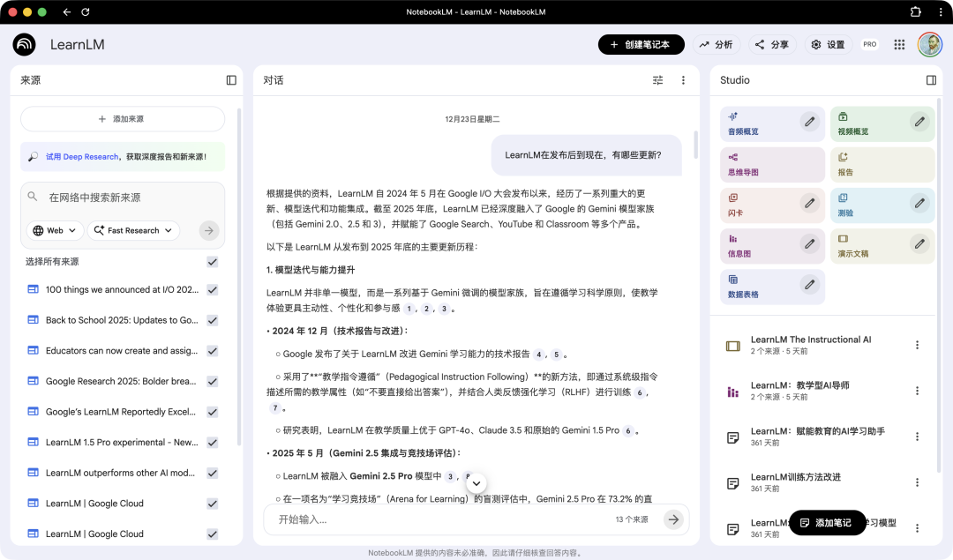Jump to bottom of conversation chevron
The width and height of the screenshot is (953, 560).
click(x=476, y=483)
